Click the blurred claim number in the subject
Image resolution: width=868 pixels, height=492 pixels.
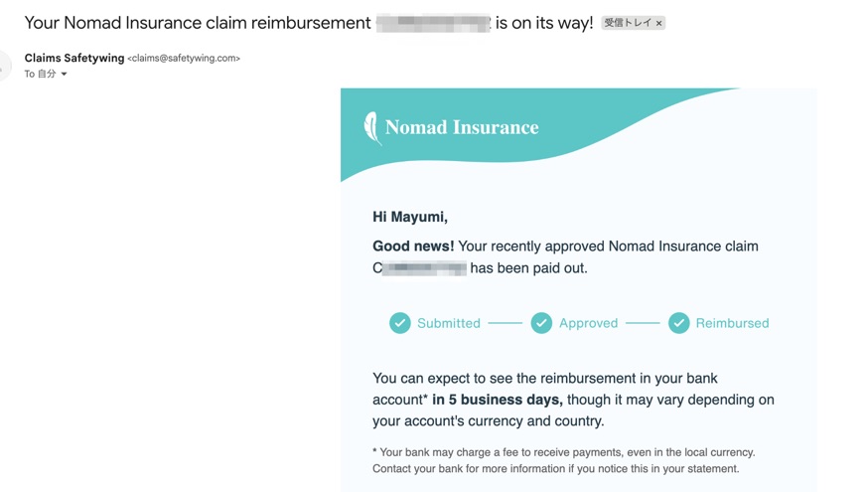pos(433,23)
